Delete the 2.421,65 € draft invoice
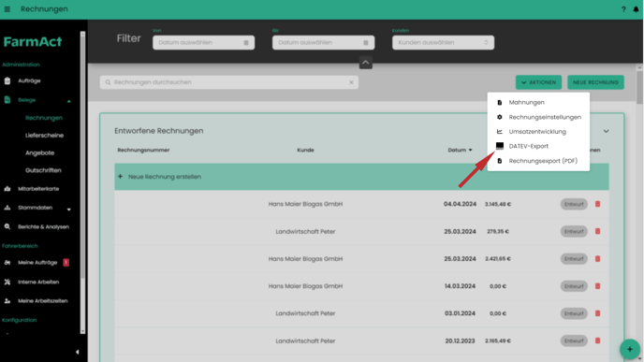The height and width of the screenshot is (362, 644). click(x=597, y=258)
